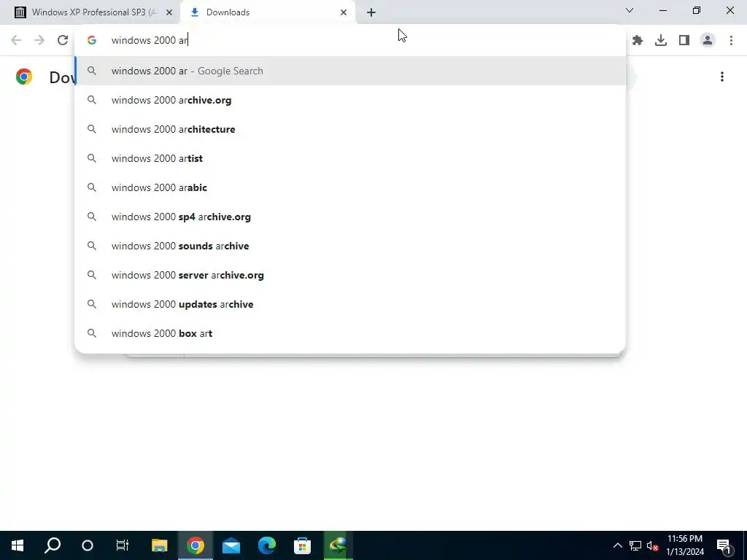Open the Extensions puzzle icon
747x560 pixels.
pyautogui.click(x=638, y=41)
